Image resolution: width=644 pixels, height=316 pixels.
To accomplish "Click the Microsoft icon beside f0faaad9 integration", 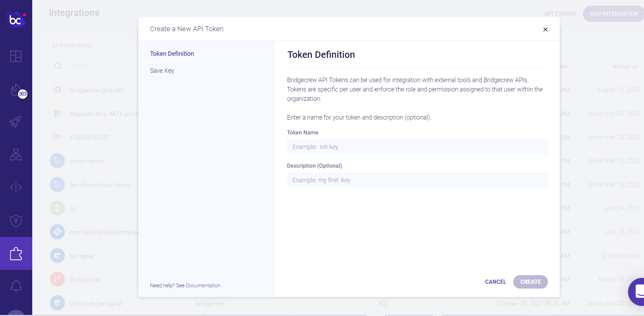I will (x=57, y=113).
